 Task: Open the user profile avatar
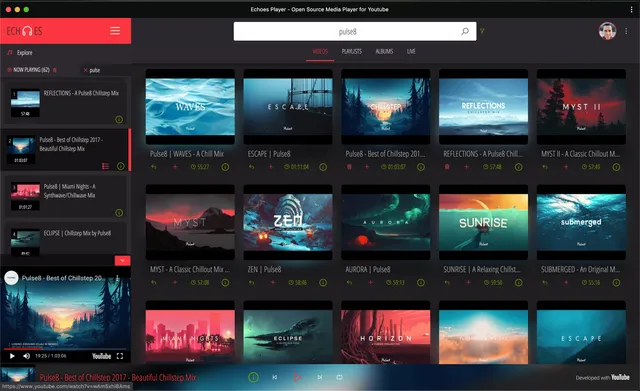(607, 31)
